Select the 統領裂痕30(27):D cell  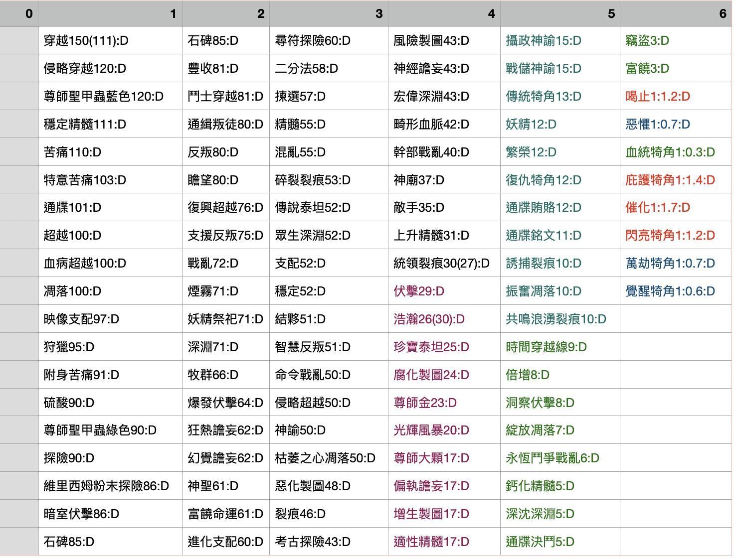(x=439, y=263)
